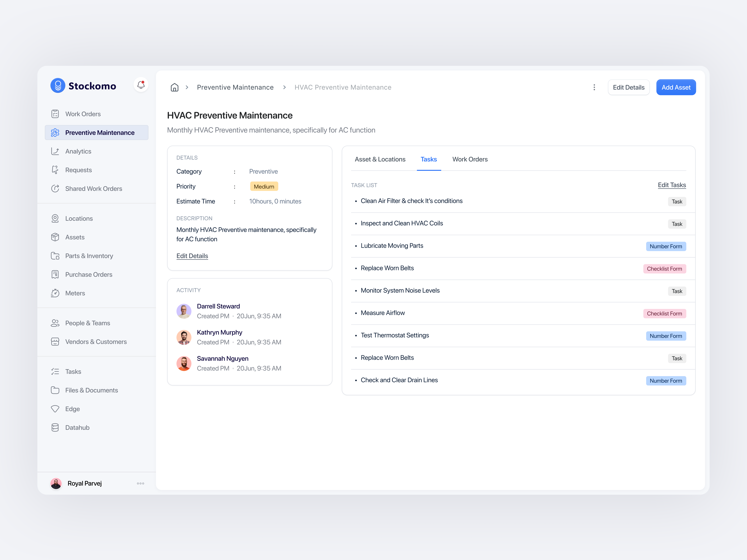Click the Edit Details link in Details card

192,256
